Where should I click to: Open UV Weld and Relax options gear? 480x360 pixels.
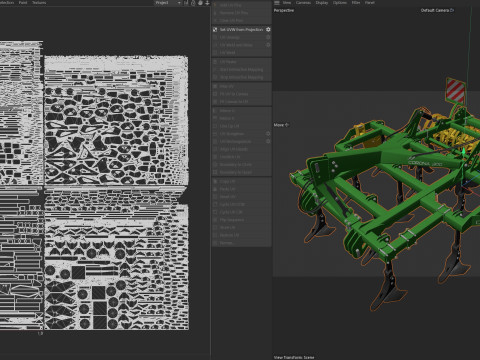coord(268,45)
